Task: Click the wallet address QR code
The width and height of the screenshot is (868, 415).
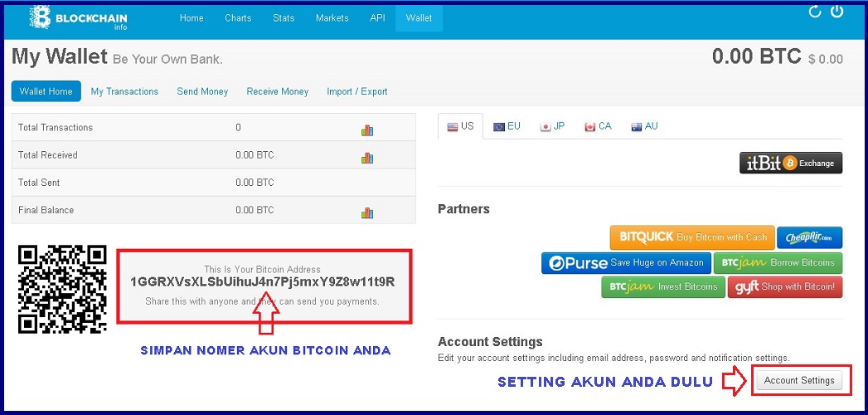Action: (x=62, y=289)
